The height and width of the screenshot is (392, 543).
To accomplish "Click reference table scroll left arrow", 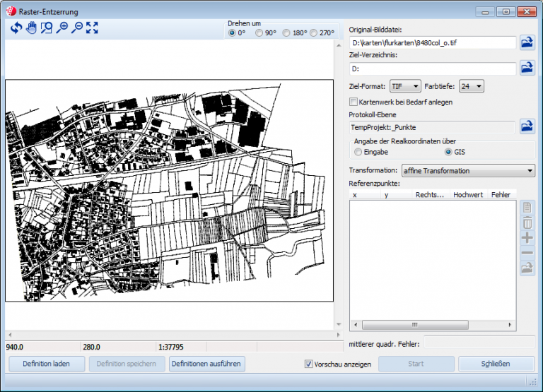I will point(356,325).
